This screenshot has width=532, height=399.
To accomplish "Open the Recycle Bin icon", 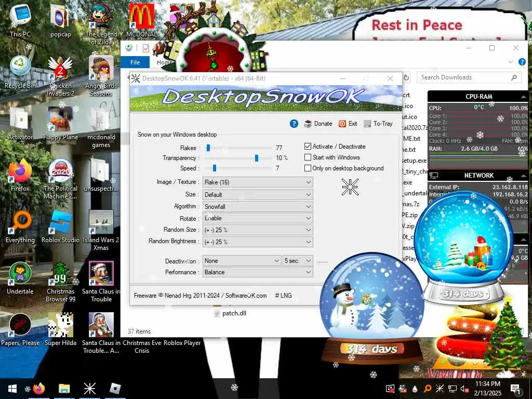I will point(20,72).
